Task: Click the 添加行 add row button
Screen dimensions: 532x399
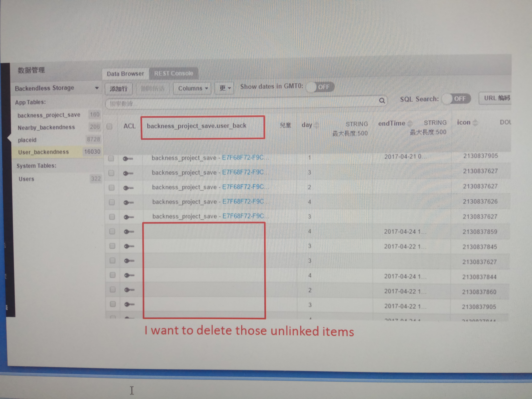Action: pyautogui.click(x=119, y=89)
